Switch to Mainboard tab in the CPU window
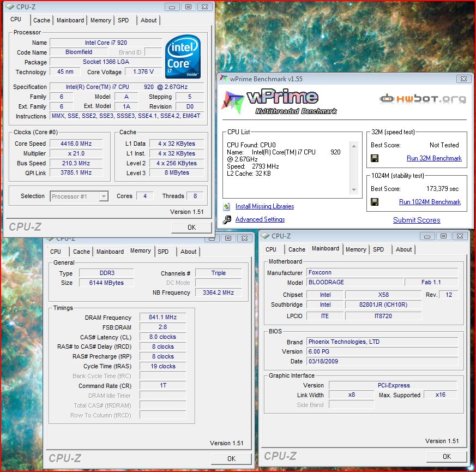Image resolution: width=476 pixels, height=472 pixels. click(x=70, y=20)
